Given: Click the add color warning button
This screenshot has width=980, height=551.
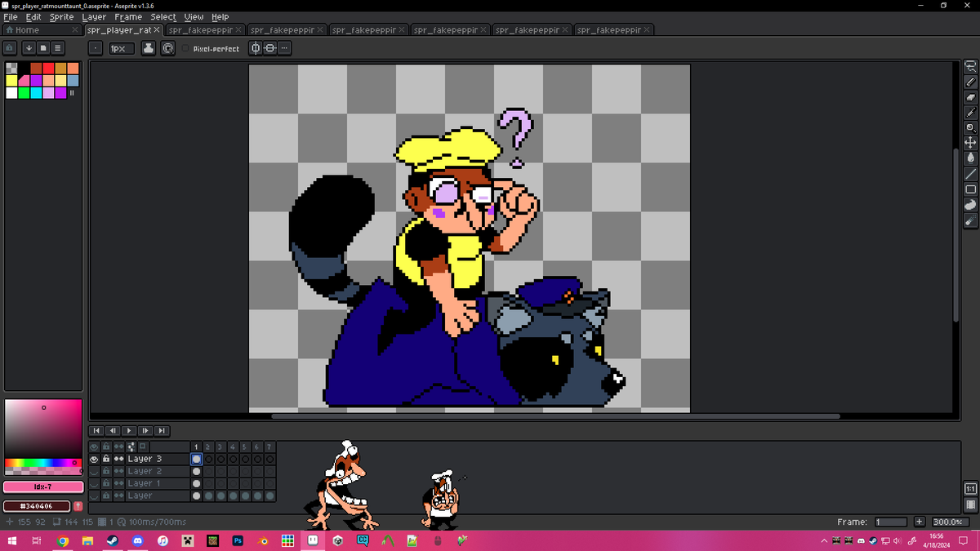Looking at the screenshot, I should tap(78, 507).
